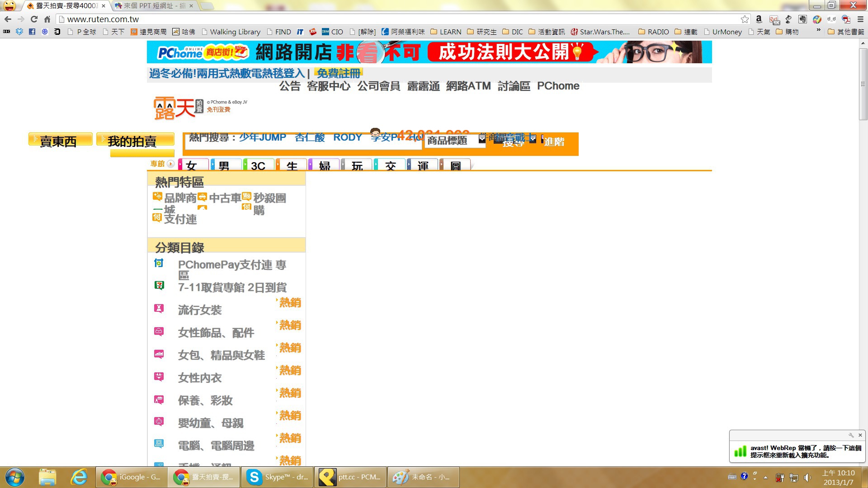Click the wrench icon in avast notification

pyautogui.click(x=851, y=435)
